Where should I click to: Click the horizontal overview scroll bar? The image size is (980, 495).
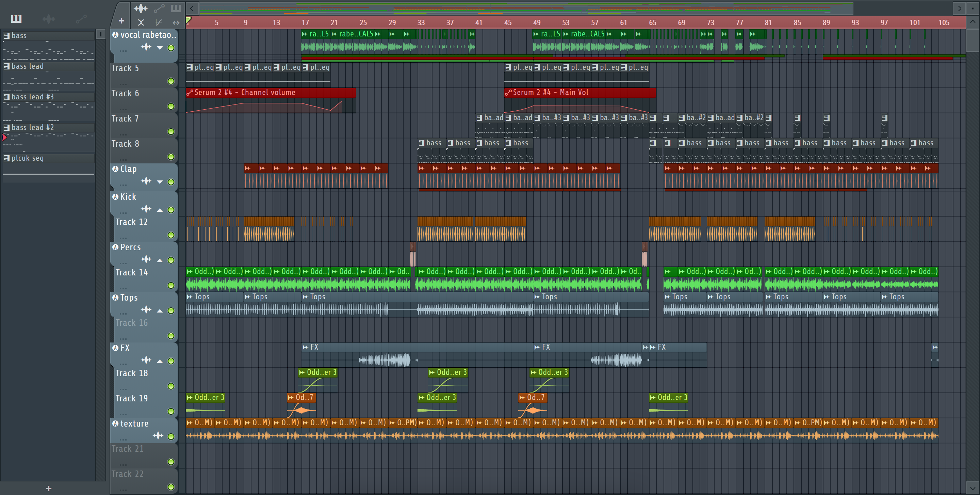(526, 8)
